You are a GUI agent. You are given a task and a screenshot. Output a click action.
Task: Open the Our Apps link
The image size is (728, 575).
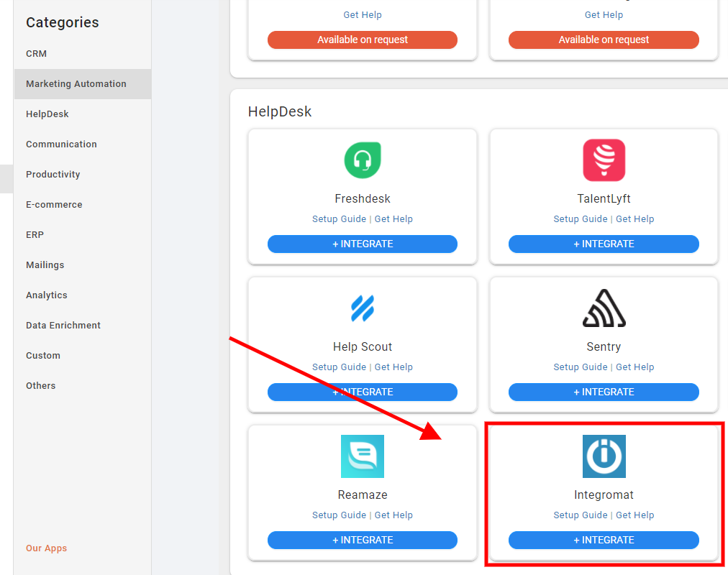(47, 548)
